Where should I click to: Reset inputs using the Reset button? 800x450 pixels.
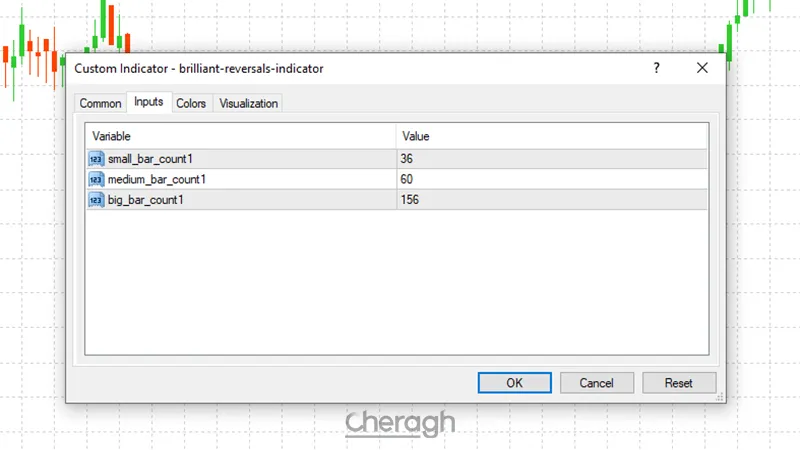coord(679,383)
